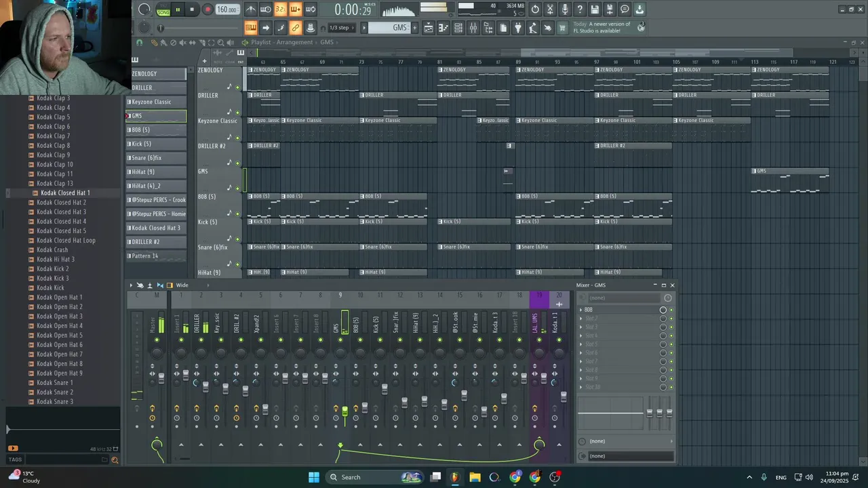Click the Master mixer track volume fader
This screenshot has width=868, height=488.
tap(161, 378)
